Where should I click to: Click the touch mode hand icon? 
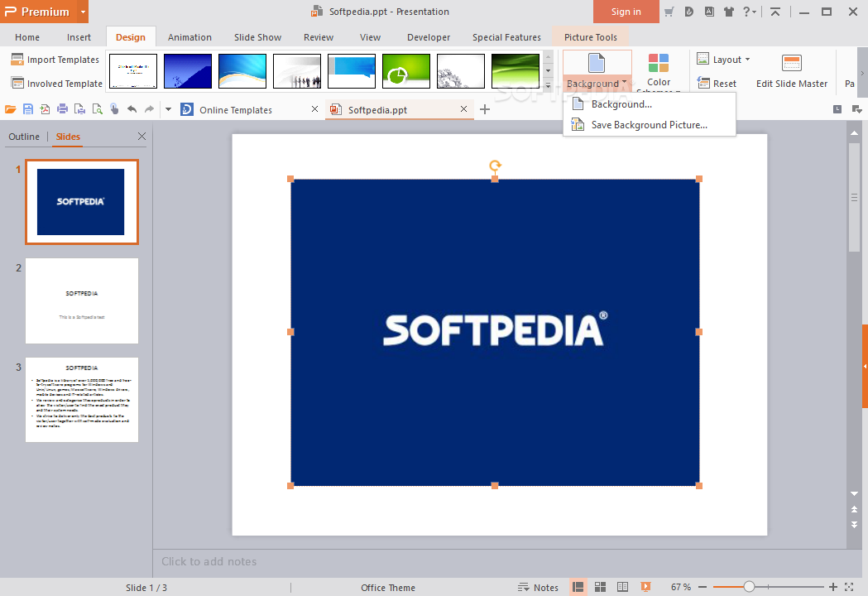(114, 109)
